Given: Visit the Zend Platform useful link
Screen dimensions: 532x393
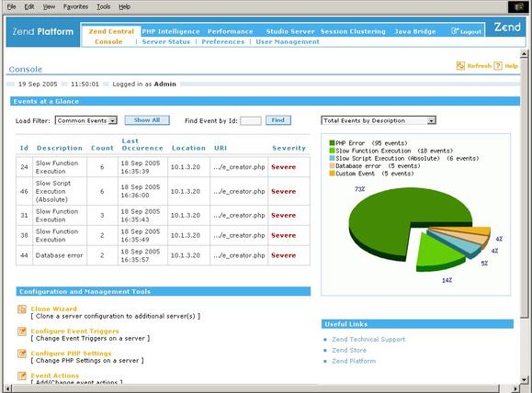Looking at the screenshot, I should pos(354,361).
